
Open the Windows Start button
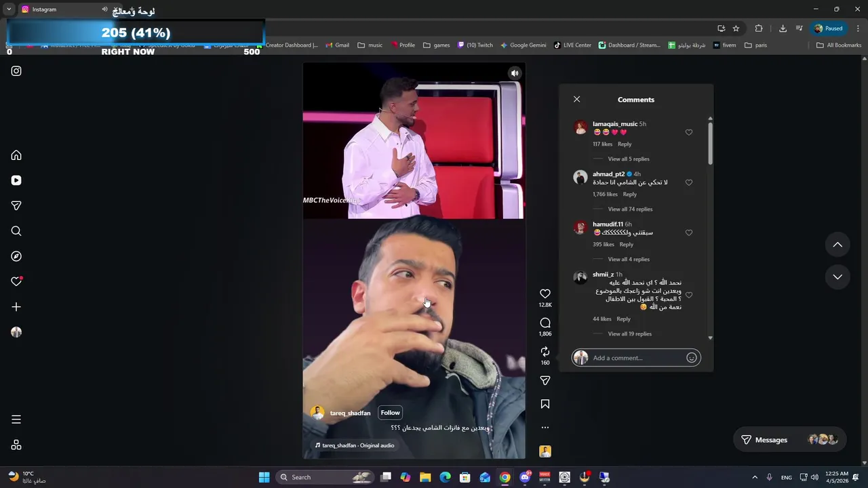(264, 477)
